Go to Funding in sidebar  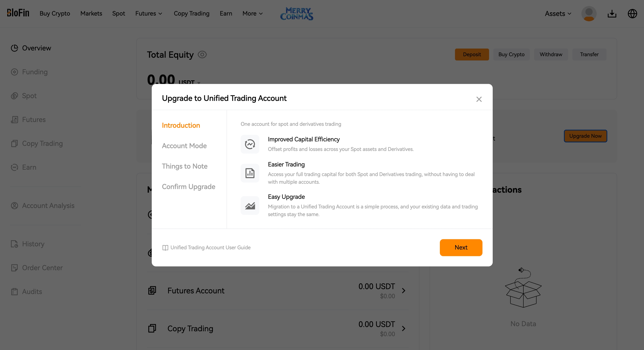click(x=35, y=72)
